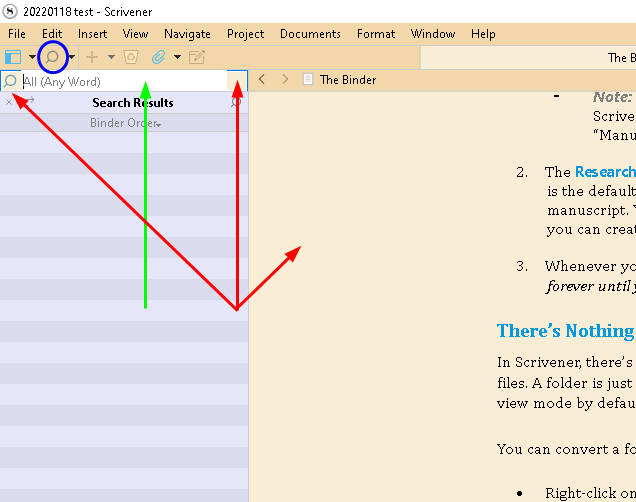Open the Window menu

coord(433,34)
